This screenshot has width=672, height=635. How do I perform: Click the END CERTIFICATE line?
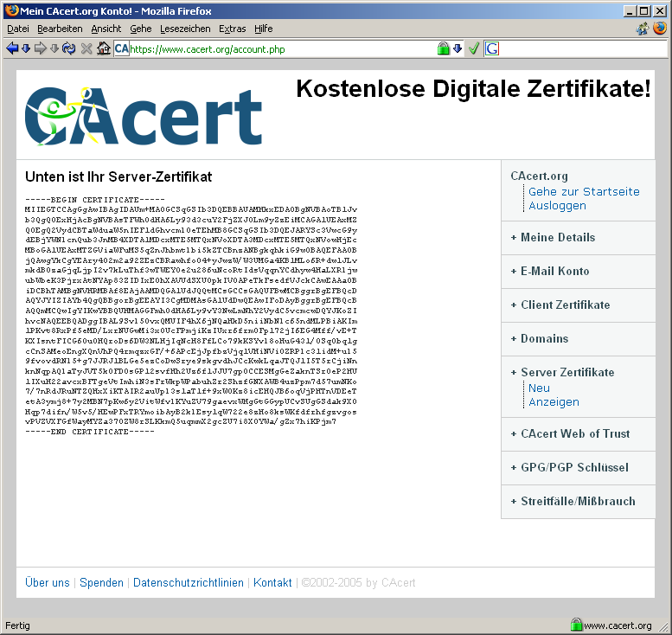pos(90,432)
